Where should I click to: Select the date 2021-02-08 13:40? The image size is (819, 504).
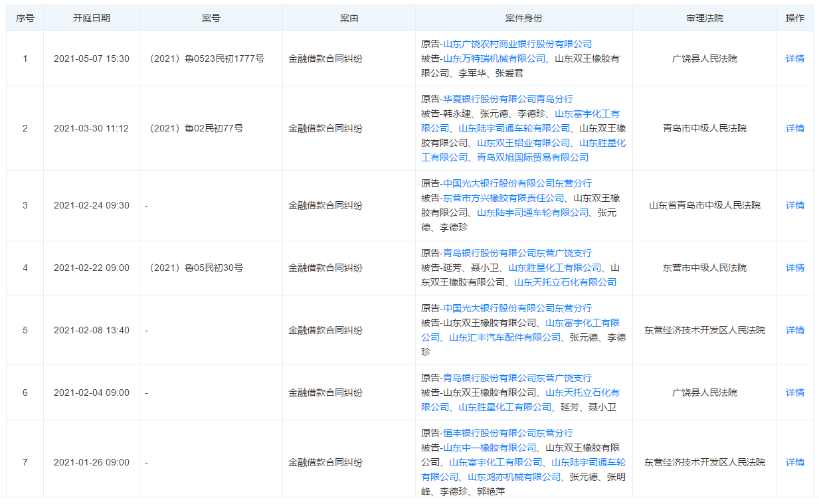(92, 330)
